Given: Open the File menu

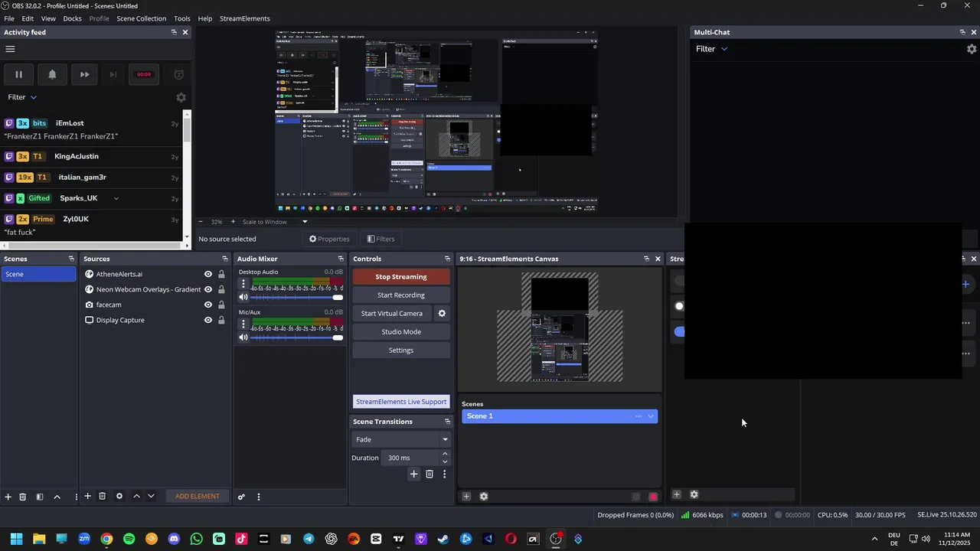Looking at the screenshot, I should 9,18.
